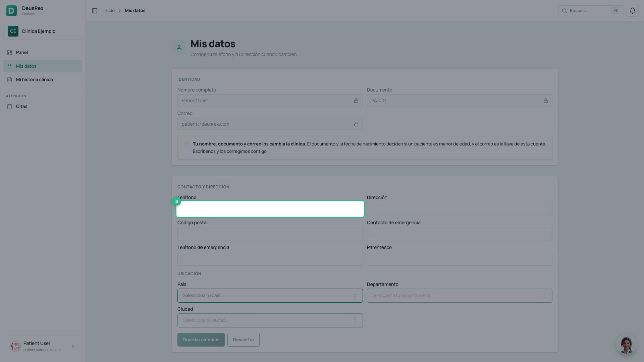Screen dimensions: 644x362
Task: Click the Mis datos breadcrumb text
Action: [135, 11]
